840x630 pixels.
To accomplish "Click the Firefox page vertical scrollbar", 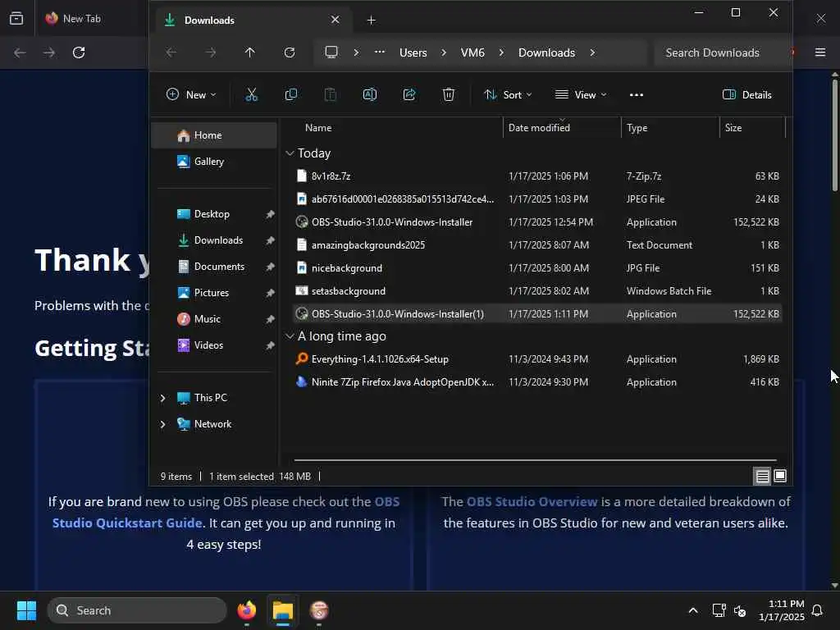I will (x=834, y=134).
